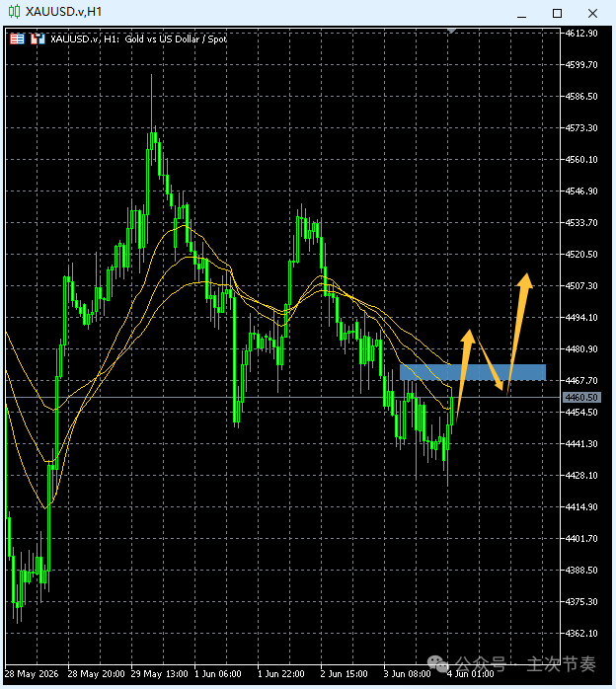Click the time axis label 29 May 13:00
The height and width of the screenshot is (689, 616).
point(160,674)
